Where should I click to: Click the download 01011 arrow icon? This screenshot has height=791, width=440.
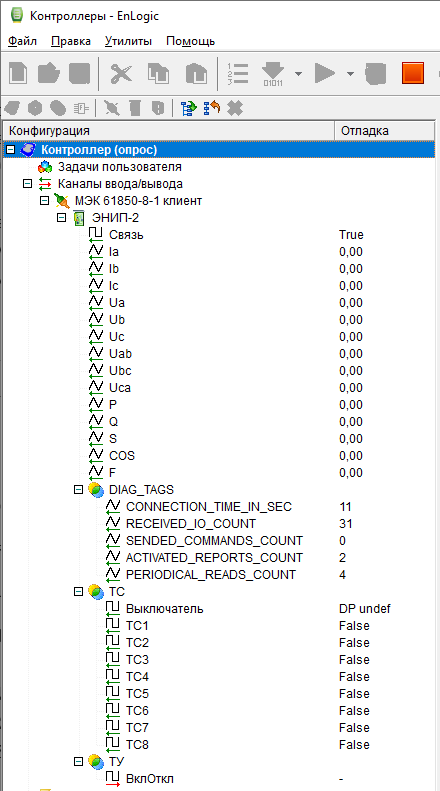pyautogui.click(x=273, y=74)
